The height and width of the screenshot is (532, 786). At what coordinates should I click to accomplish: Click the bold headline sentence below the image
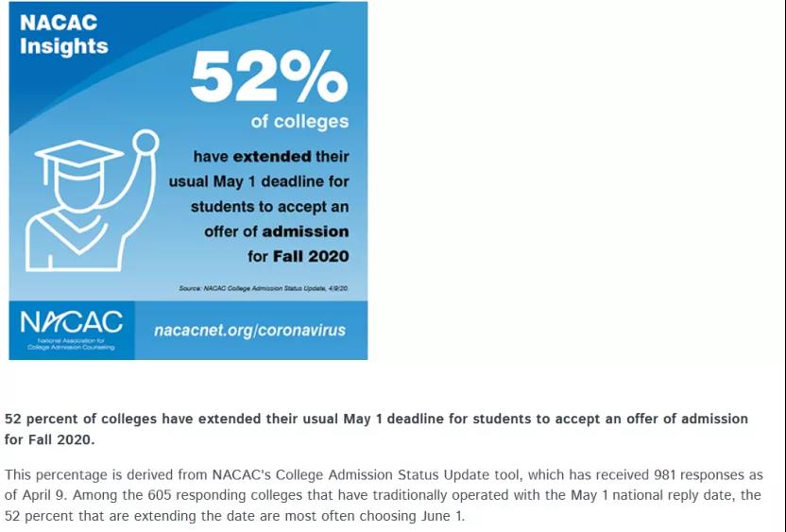pos(376,429)
